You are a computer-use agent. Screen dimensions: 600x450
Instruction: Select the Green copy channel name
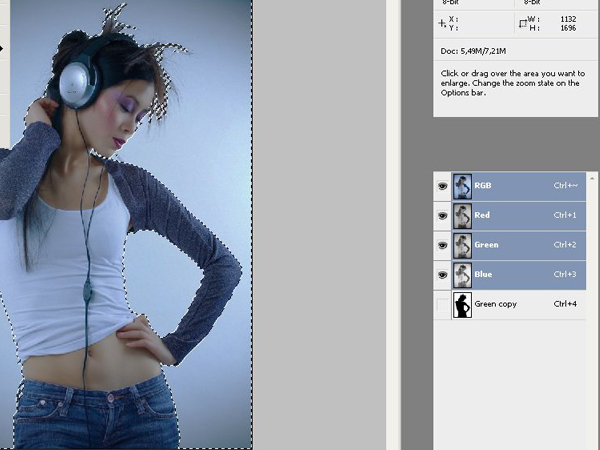click(x=496, y=304)
